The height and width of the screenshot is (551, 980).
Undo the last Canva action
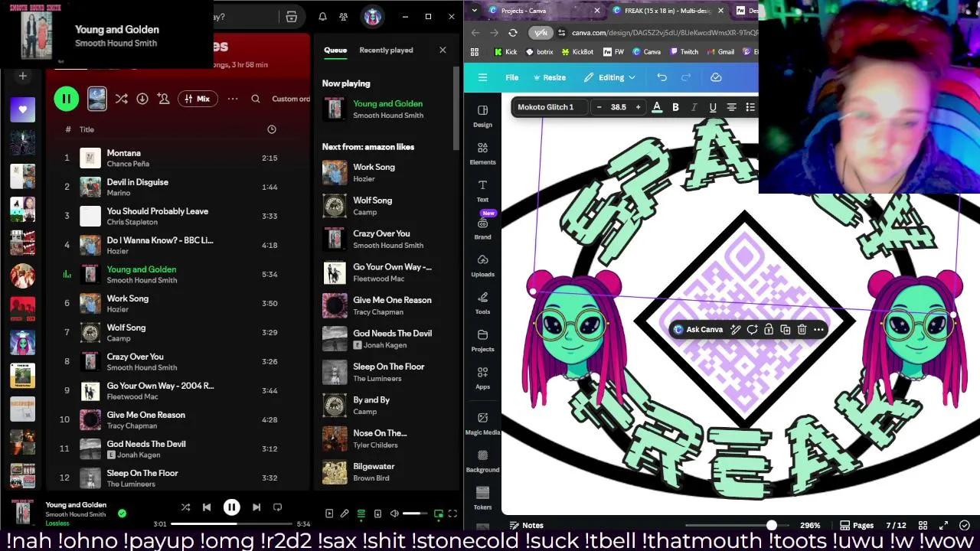pyautogui.click(x=662, y=77)
